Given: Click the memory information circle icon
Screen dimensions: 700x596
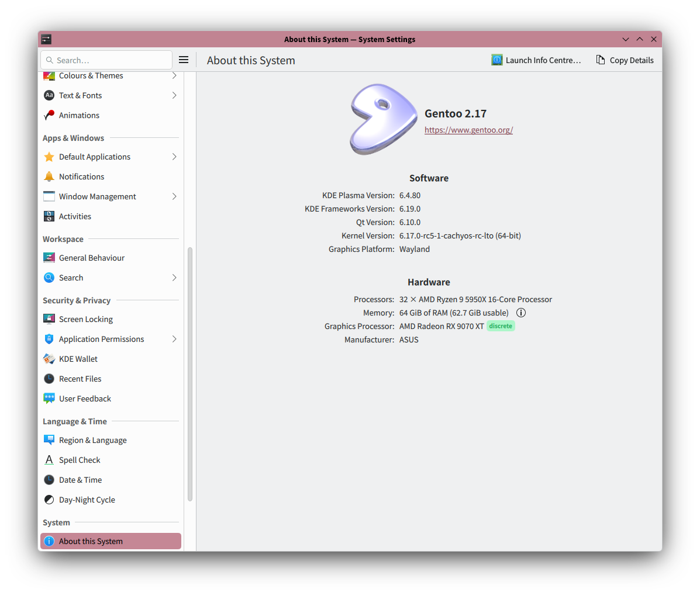Looking at the screenshot, I should point(521,313).
